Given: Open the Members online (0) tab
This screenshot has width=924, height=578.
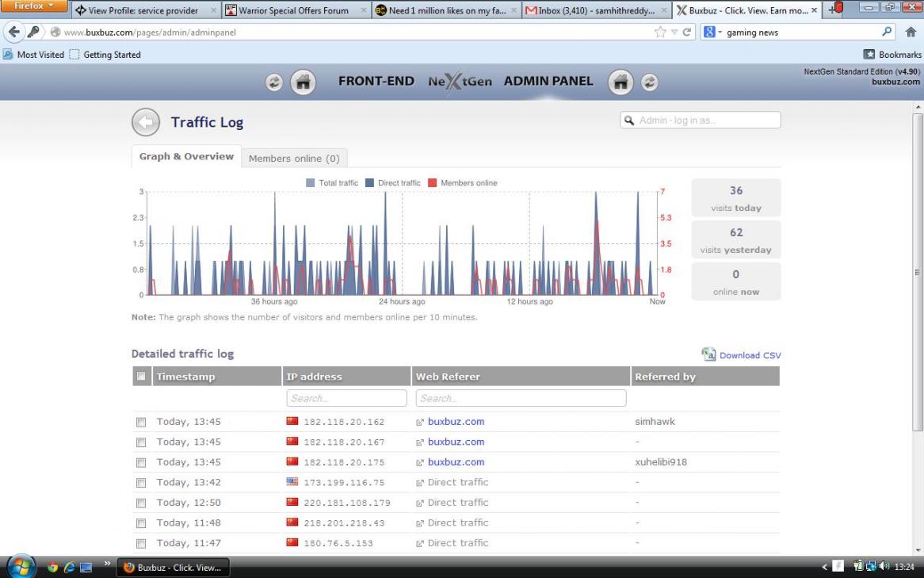Looking at the screenshot, I should point(294,158).
